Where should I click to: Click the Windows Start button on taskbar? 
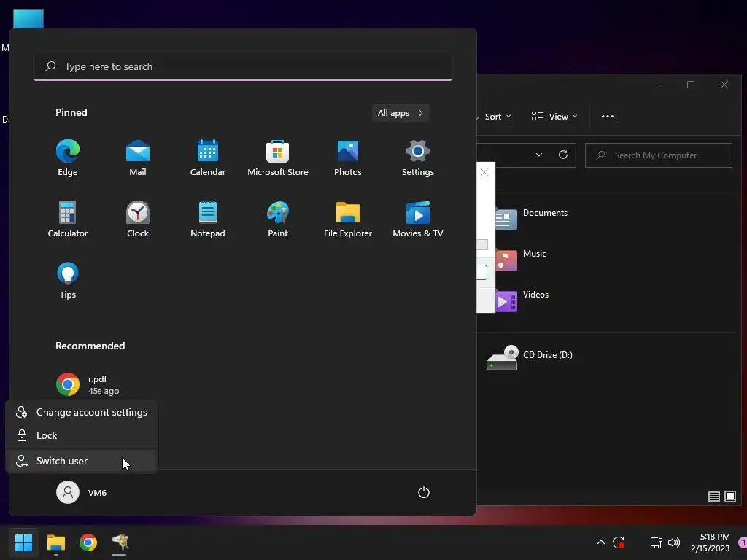click(x=23, y=542)
